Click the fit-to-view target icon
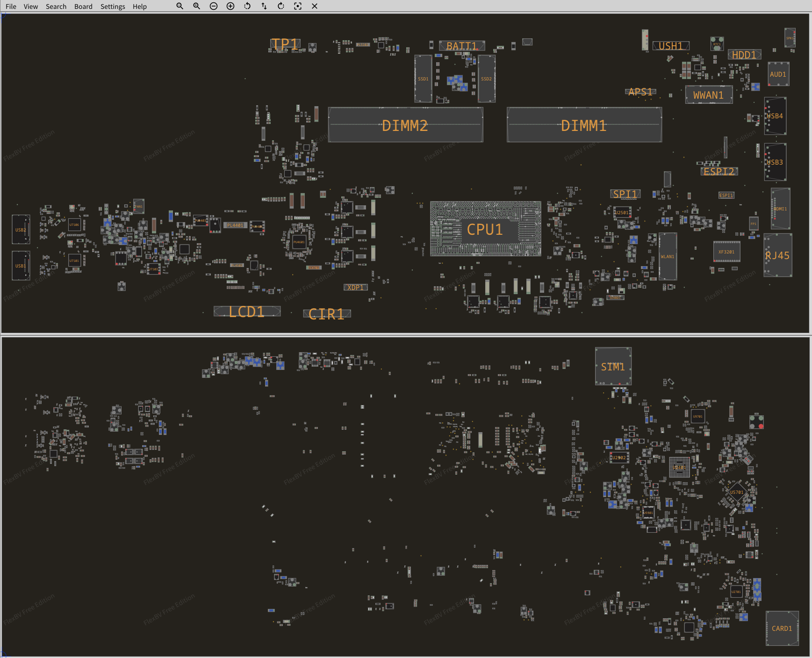This screenshot has width=812, height=658. [298, 6]
